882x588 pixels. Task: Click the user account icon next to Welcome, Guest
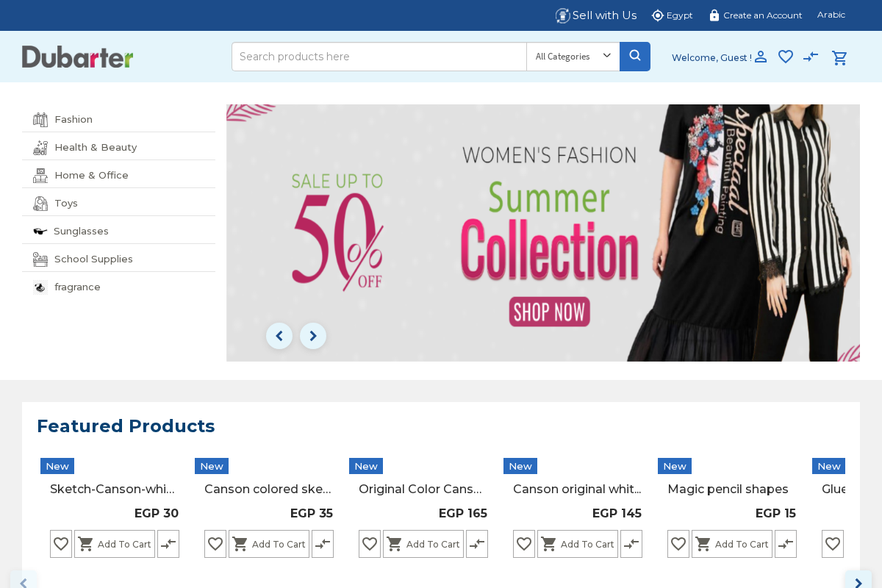click(761, 57)
